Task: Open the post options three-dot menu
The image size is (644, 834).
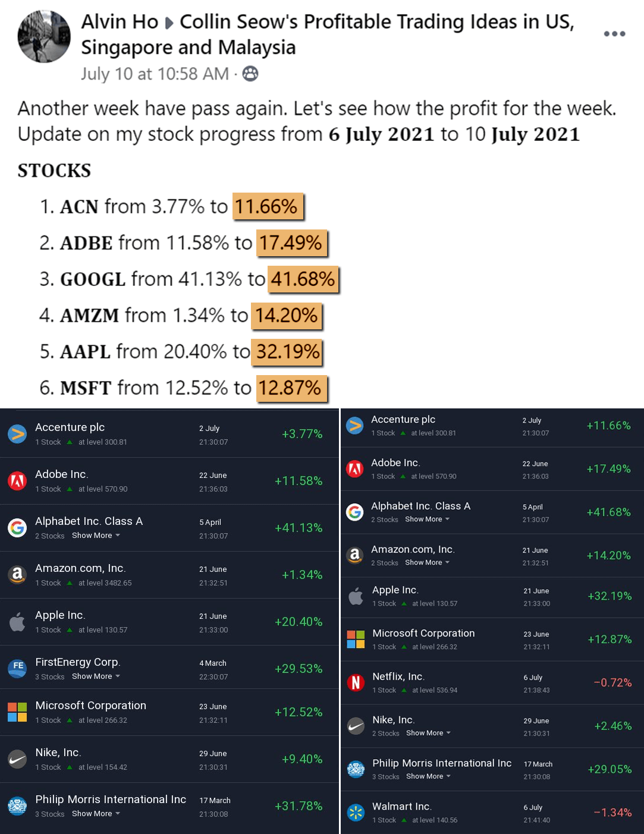Action: tap(614, 34)
